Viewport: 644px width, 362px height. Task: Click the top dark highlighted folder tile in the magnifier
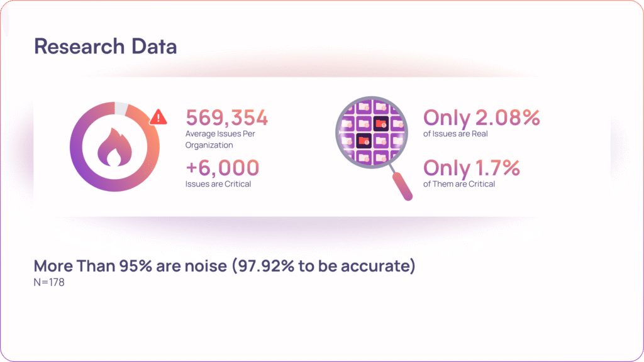click(x=380, y=123)
